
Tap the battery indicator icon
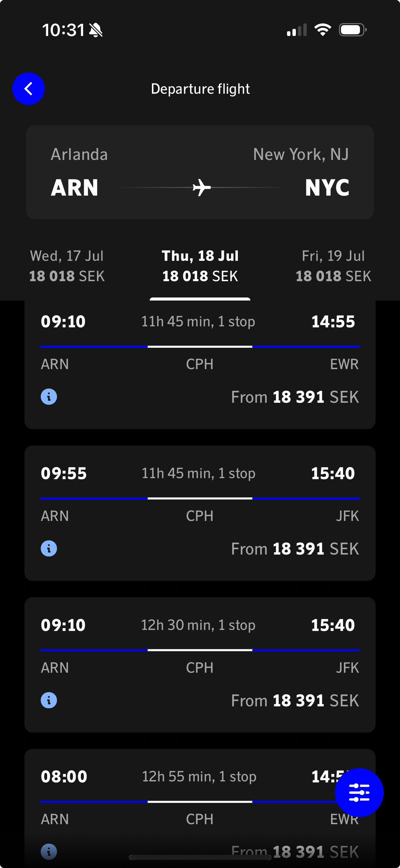(353, 30)
